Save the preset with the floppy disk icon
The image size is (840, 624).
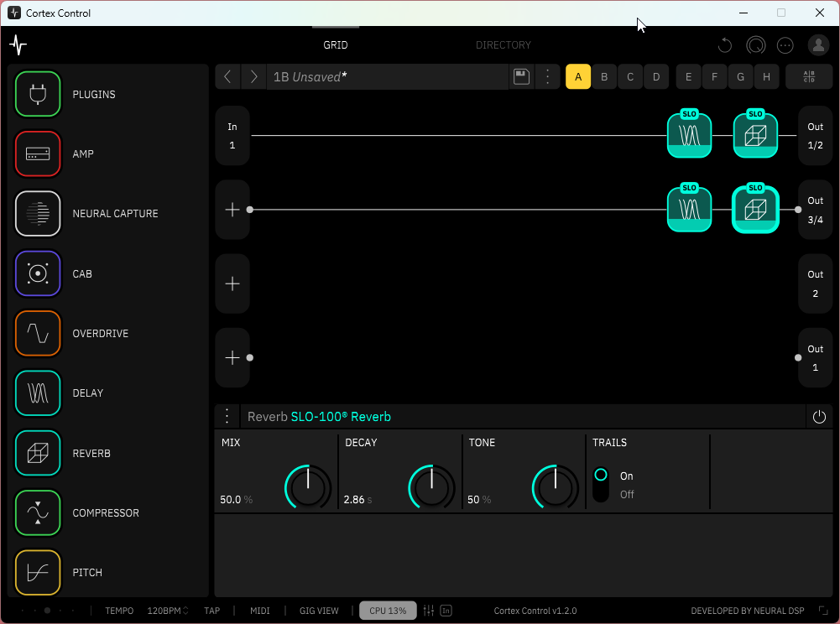click(521, 76)
